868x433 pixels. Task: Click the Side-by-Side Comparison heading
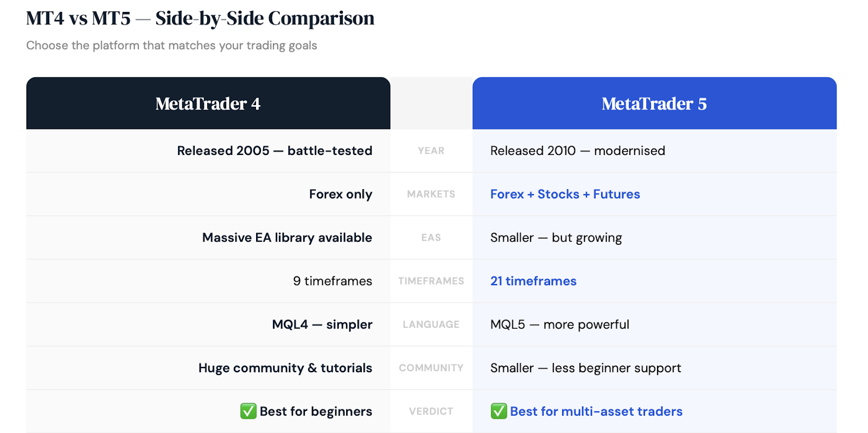point(200,18)
